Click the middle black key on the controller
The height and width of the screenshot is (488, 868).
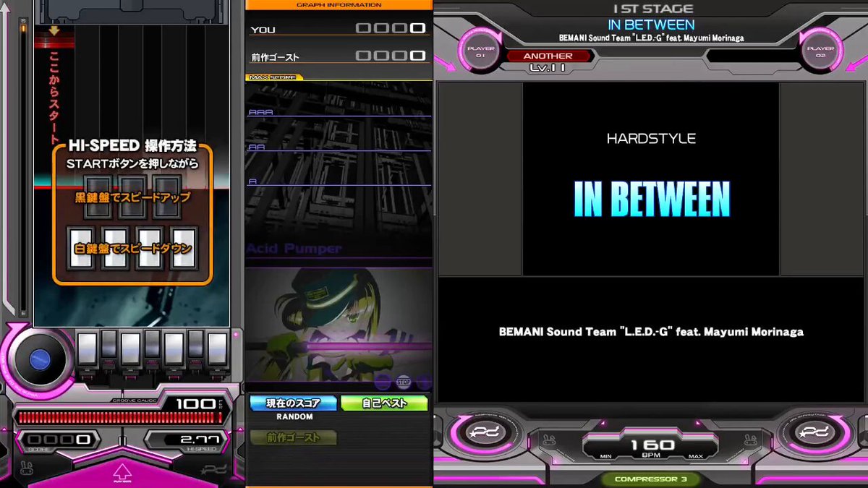point(152,344)
